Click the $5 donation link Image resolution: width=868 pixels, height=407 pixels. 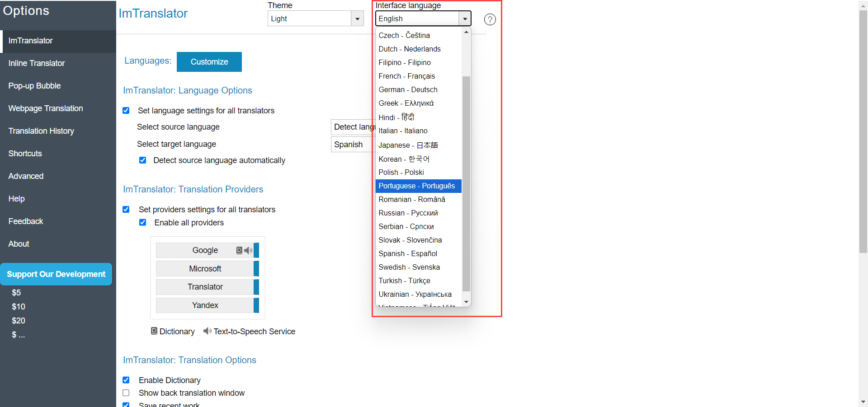(x=16, y=293)
